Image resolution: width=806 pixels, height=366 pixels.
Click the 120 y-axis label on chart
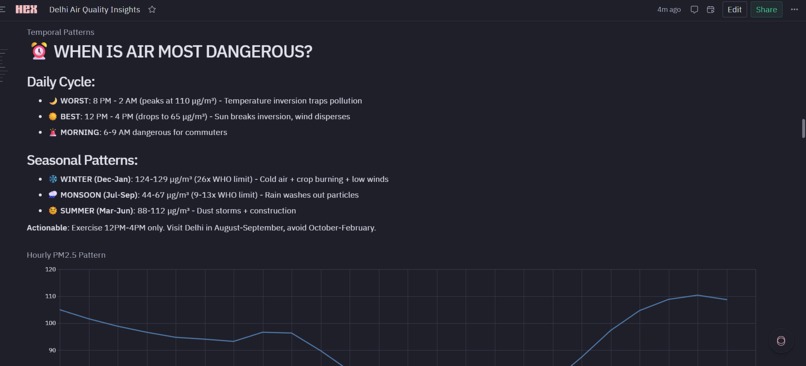(x=50, y=269)
